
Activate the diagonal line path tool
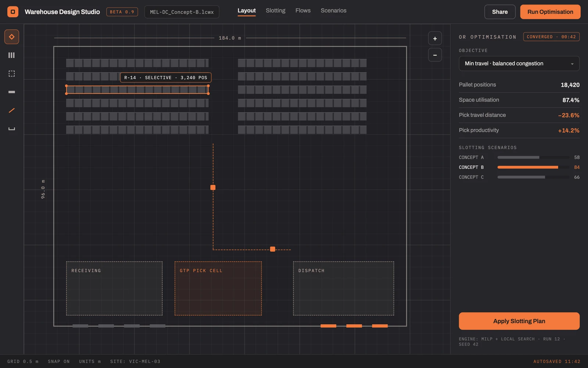point(12,110)
